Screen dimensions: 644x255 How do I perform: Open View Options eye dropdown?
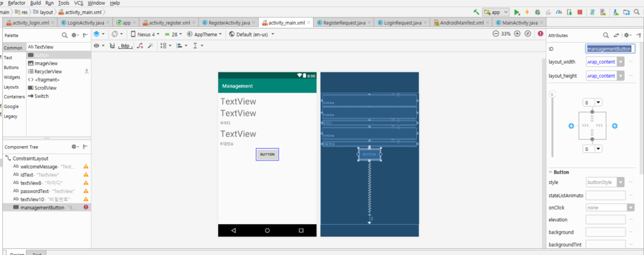(x=98, y=45)
